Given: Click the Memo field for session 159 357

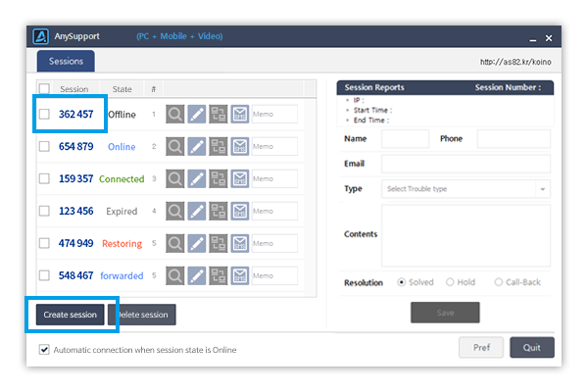Looking at the screenshot, I should (x=273, y=179).
